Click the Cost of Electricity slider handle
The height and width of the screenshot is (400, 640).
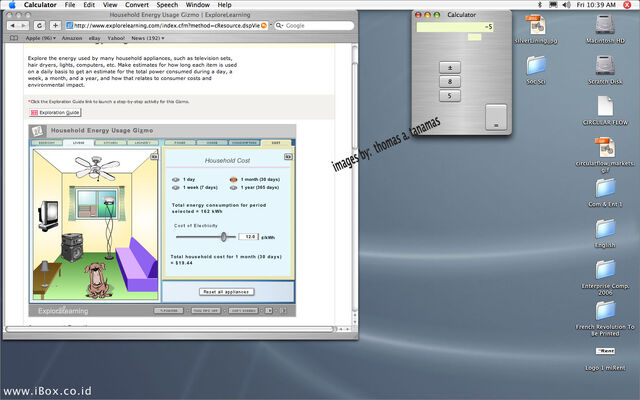pyautogui.click(x=224, y=237)
